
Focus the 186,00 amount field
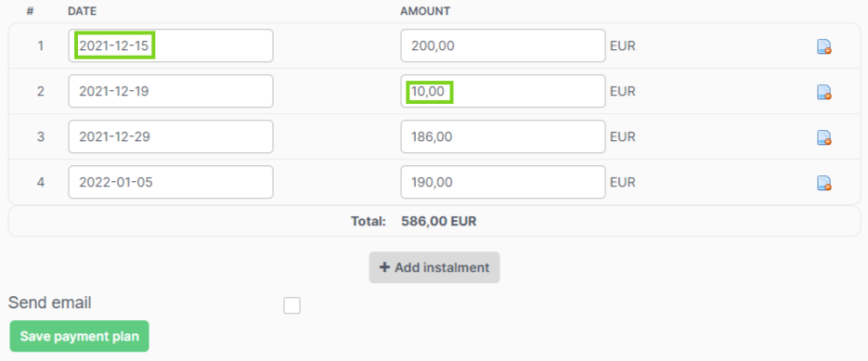coord(502,136)
